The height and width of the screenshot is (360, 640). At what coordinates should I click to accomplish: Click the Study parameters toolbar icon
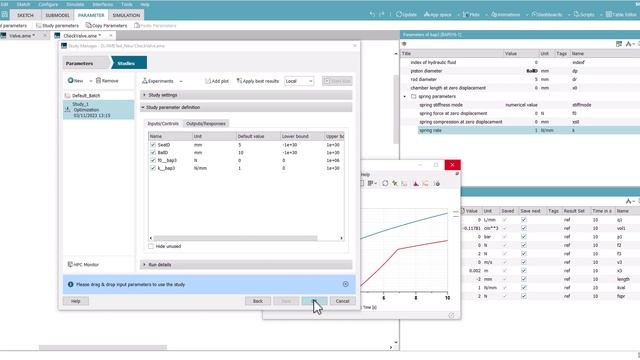click(39, 26)
